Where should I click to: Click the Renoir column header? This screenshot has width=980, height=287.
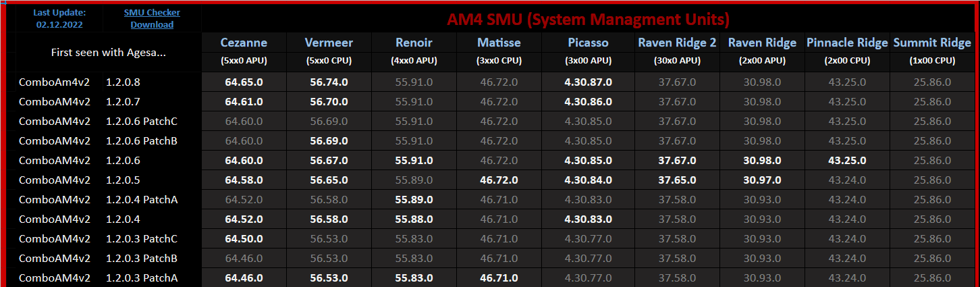414,43
